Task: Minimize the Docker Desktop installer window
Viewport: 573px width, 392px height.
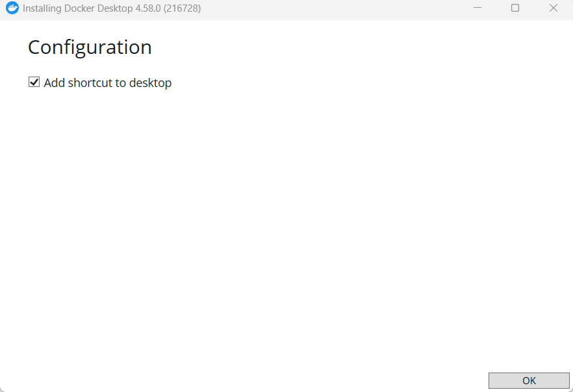Action: (x=478, y=8)
